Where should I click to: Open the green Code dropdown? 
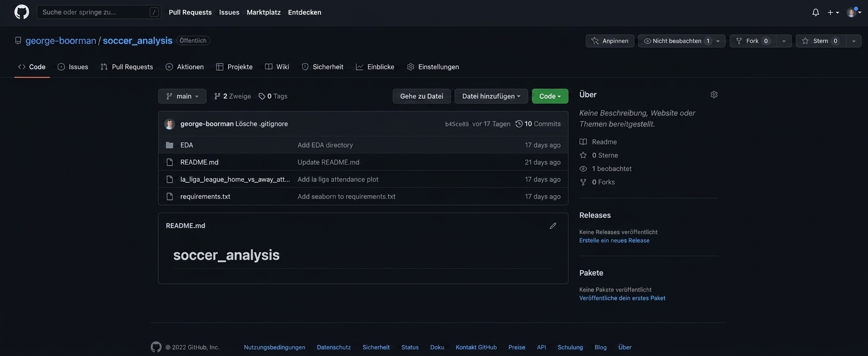[550, 96]
